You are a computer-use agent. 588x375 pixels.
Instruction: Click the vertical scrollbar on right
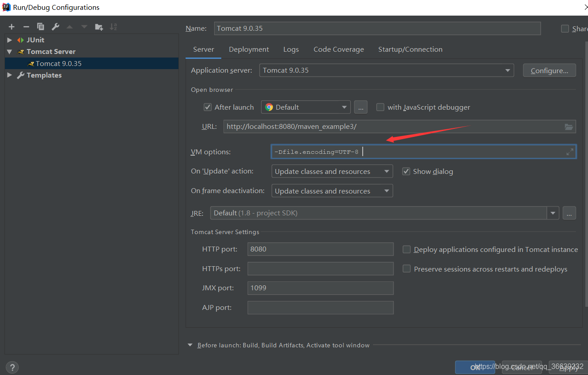[586, 174]
